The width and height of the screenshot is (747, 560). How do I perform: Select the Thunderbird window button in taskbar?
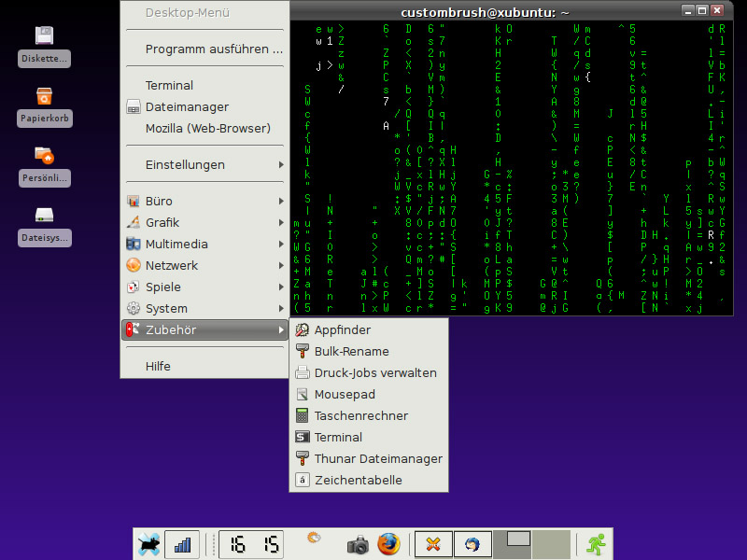[x=472, y=544]
